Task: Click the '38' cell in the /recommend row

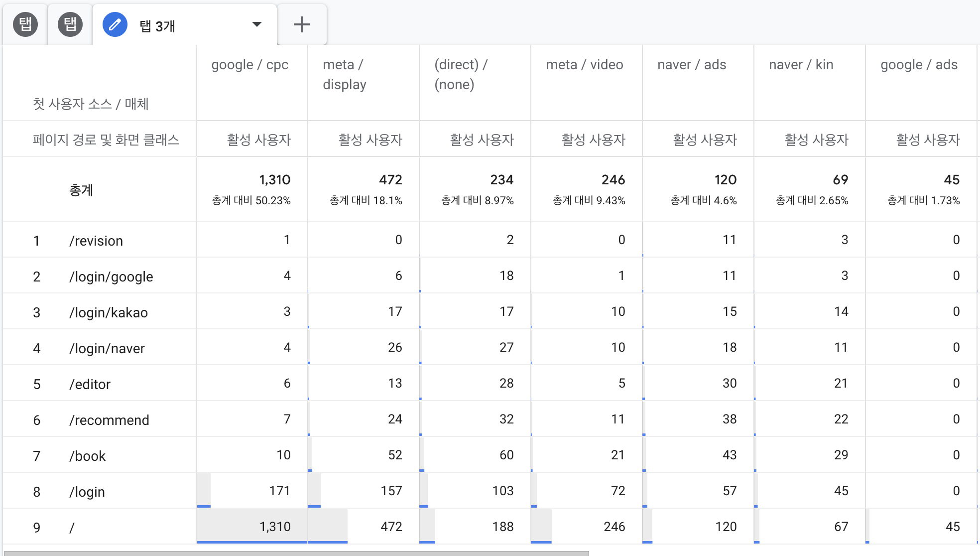Action: [730, 419]
